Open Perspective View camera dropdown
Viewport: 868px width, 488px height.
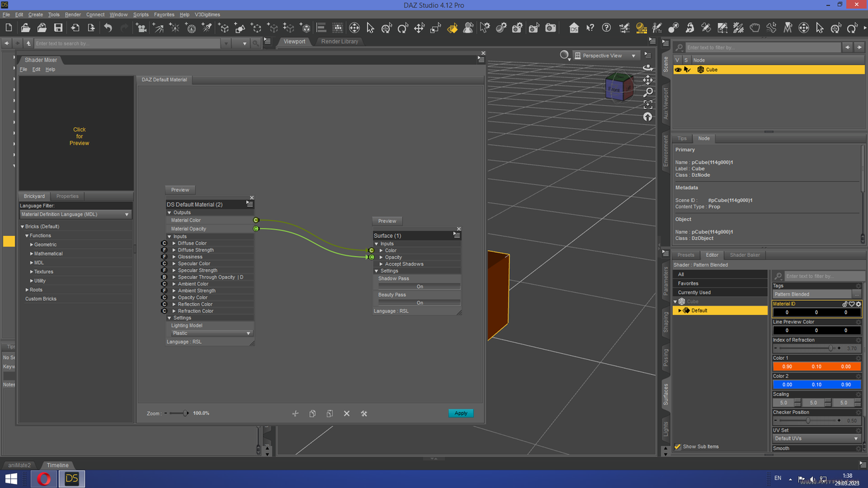point(606,56)
